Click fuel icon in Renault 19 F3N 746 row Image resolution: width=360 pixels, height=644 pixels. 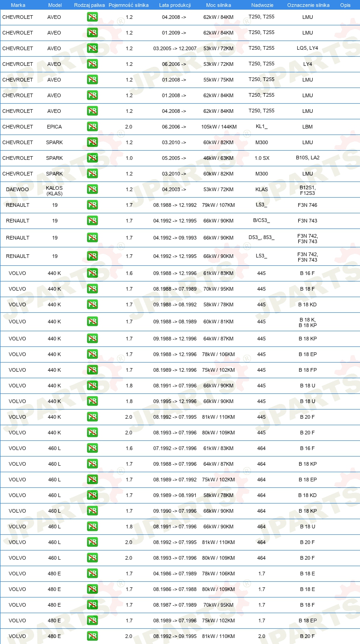(x=92, y=205)
